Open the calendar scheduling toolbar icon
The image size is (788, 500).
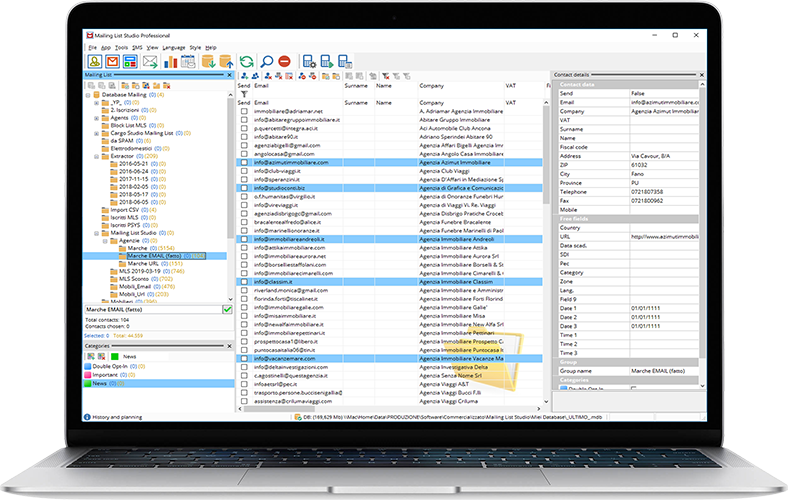click(188, 62)
